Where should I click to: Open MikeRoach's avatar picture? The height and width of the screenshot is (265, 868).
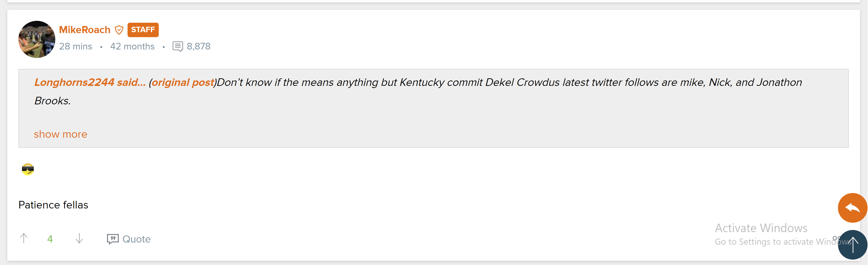coord(37,40)
